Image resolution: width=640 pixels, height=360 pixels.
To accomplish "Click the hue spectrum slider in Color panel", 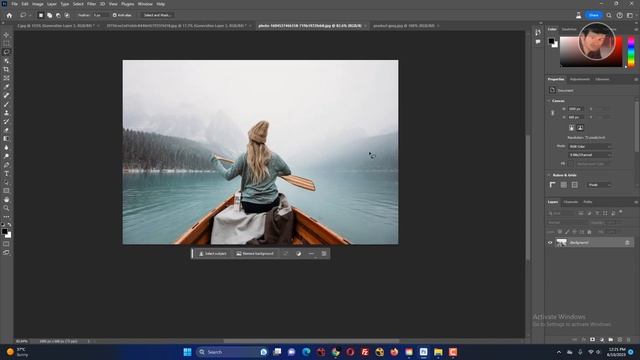I will (x=631, y=52).
